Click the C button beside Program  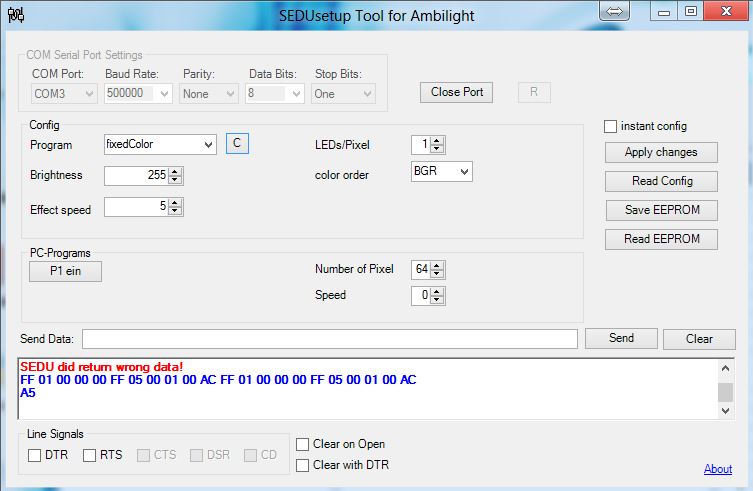(237, 143)
